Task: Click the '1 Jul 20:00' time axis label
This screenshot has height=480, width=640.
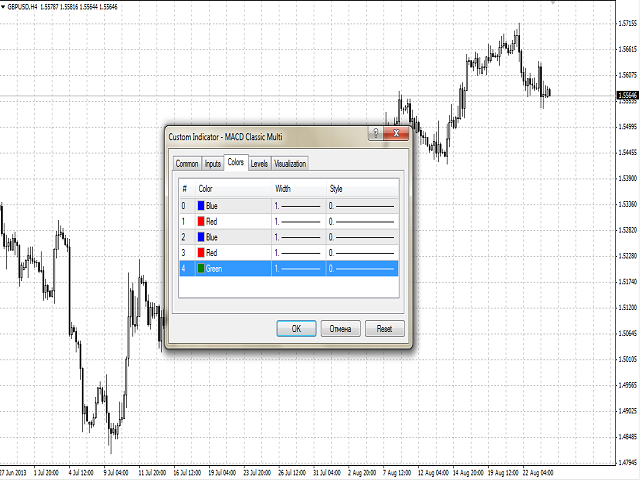Action: (46, 473)
